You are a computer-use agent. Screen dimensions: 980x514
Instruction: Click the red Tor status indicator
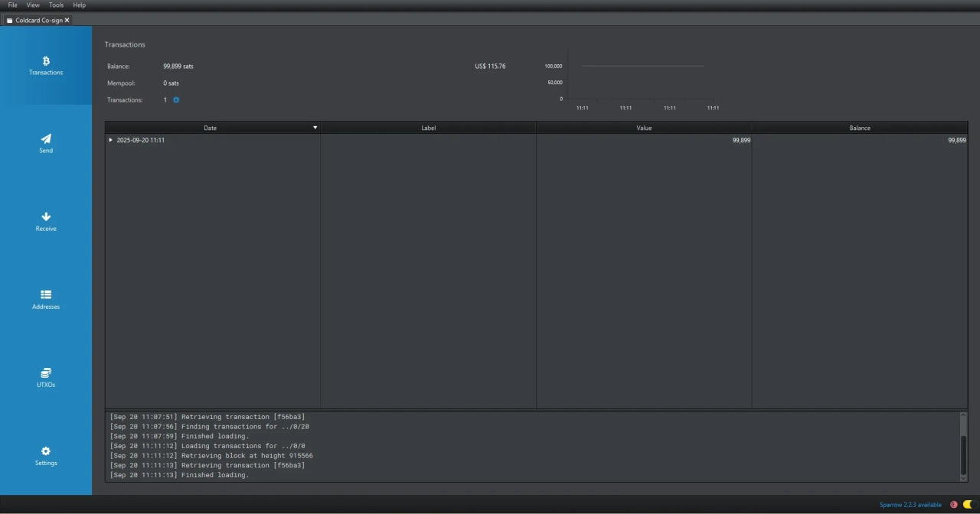click(954, 505)
